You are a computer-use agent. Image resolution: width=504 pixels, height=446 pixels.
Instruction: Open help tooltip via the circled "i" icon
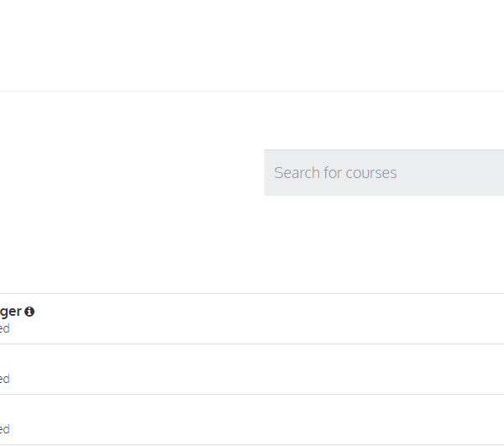29,312
